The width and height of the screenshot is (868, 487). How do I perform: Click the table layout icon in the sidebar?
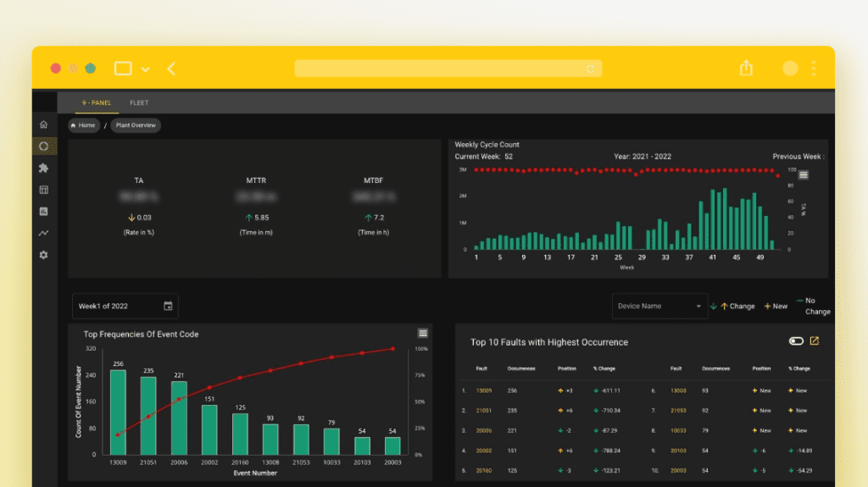(43, 190)
